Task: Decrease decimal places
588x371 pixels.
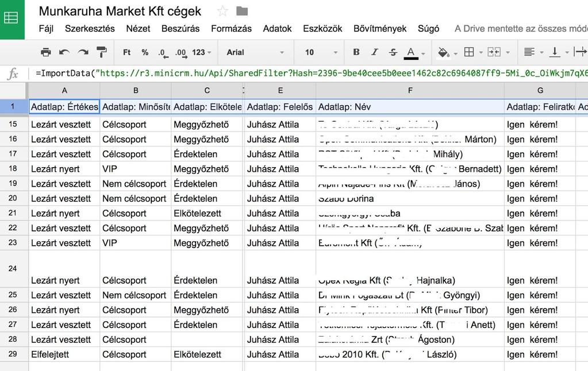Action: 162,52
